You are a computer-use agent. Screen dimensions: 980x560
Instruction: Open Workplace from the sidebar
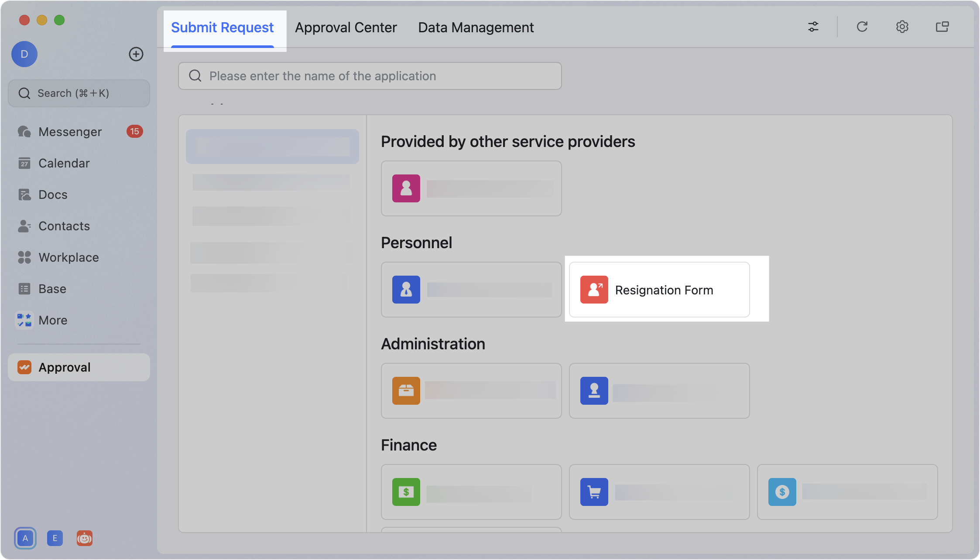pos(69,257)
